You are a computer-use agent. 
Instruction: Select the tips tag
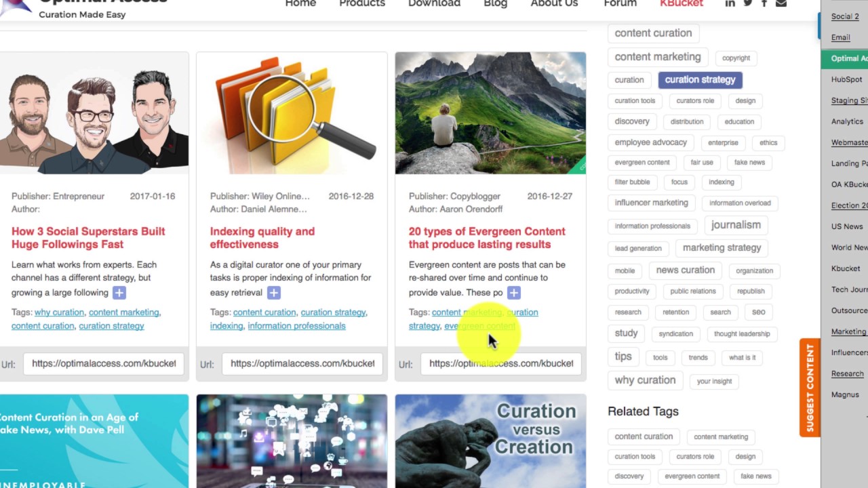[623, 357]
